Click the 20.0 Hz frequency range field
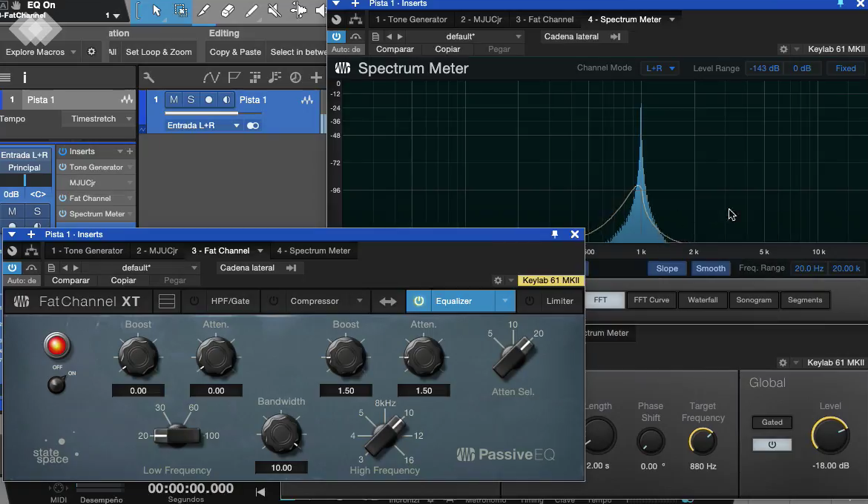868x504 pixels. click(809, 268)
